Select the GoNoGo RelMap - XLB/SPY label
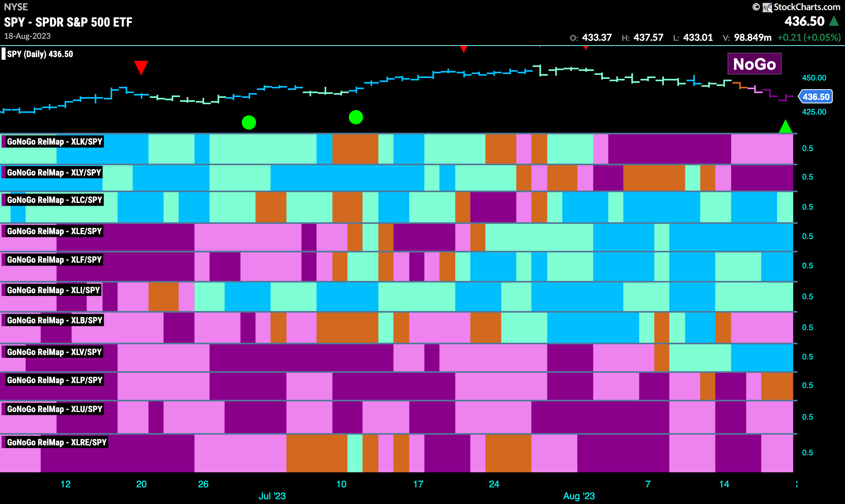The height and width of the screenshot is (504, 845). [x=54, y=320]
